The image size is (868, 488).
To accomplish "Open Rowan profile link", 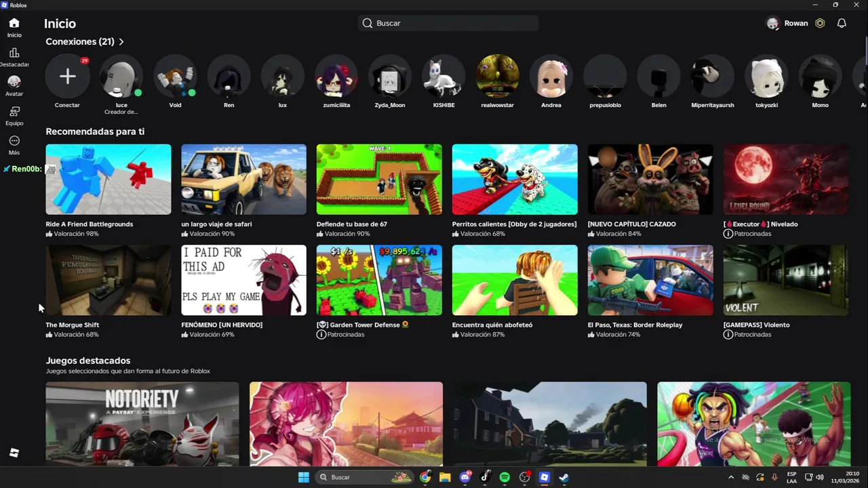I will (x=787, y=23).
